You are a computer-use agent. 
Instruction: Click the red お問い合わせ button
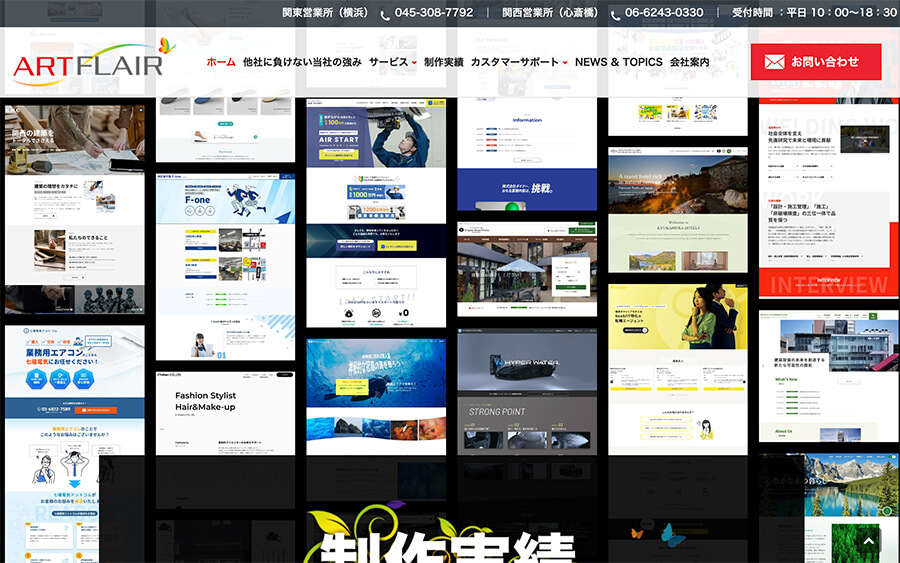[x=816, y=61]
